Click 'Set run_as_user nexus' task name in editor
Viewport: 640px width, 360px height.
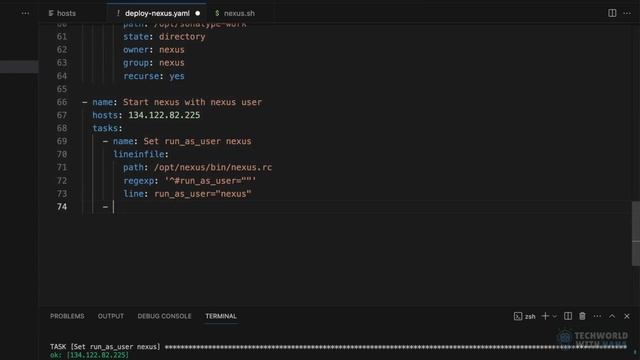(197, 141)
